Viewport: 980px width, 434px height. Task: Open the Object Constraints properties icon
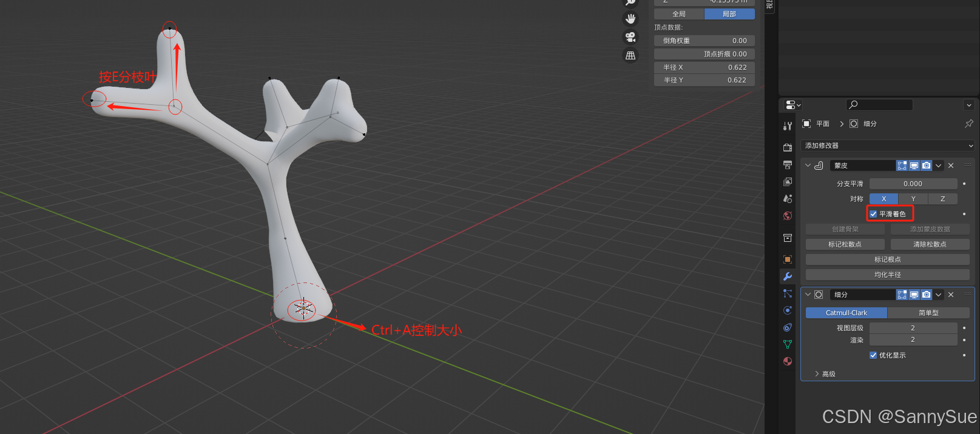pos(788,327)
